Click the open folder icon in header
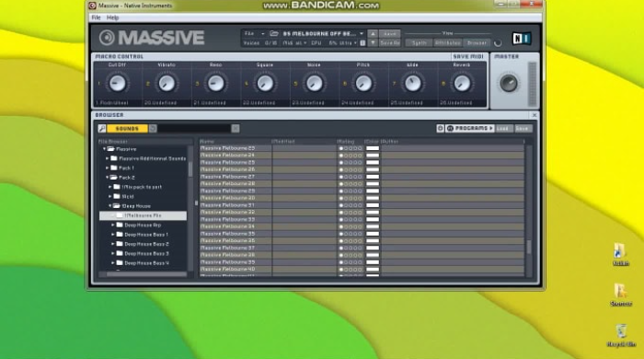Viewport: 644px width, 359px height. [x=274, y=34]
